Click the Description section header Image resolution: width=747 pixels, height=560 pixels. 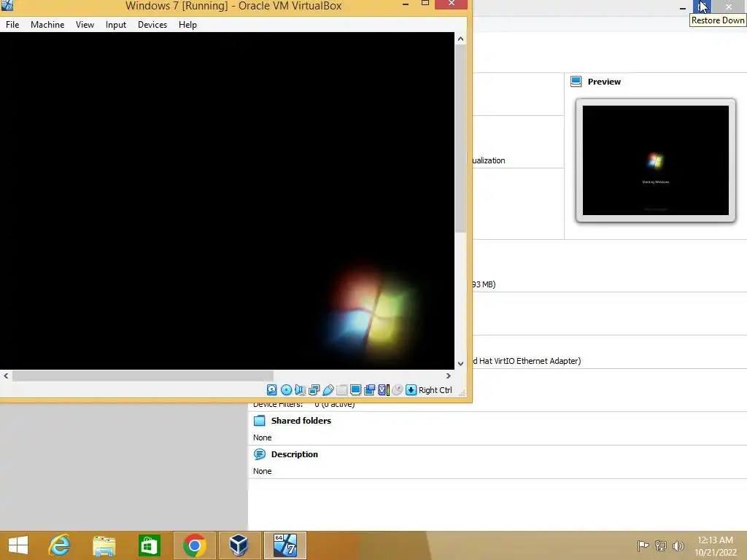click(x=295, y=454)
